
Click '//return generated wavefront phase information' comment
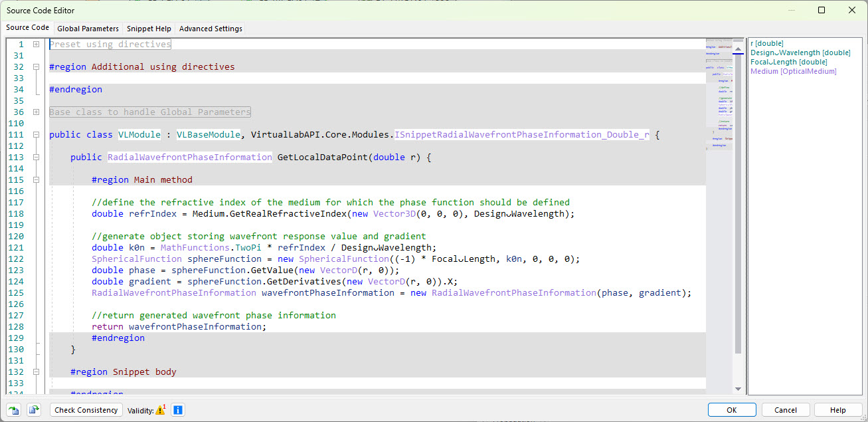point(214,315)
